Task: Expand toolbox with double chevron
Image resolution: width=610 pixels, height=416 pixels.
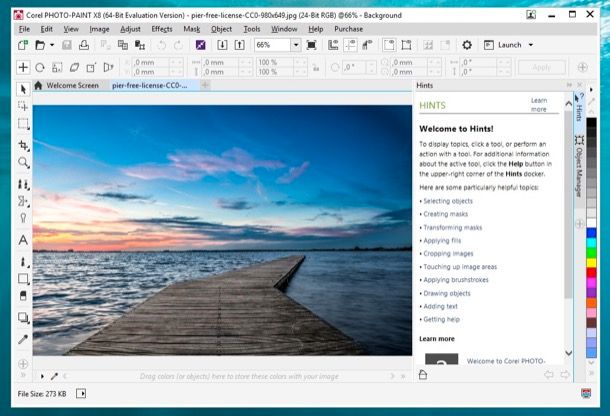Action: (23, 376)
